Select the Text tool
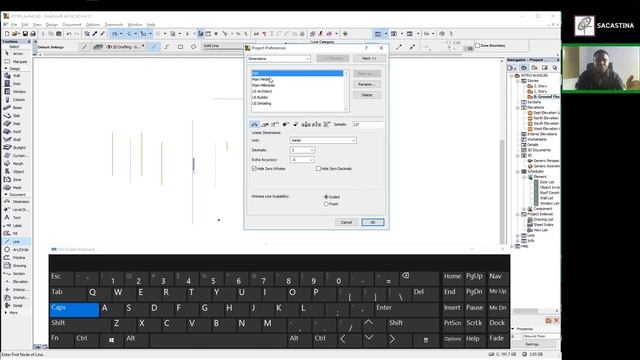 click(x=16, y=218)
